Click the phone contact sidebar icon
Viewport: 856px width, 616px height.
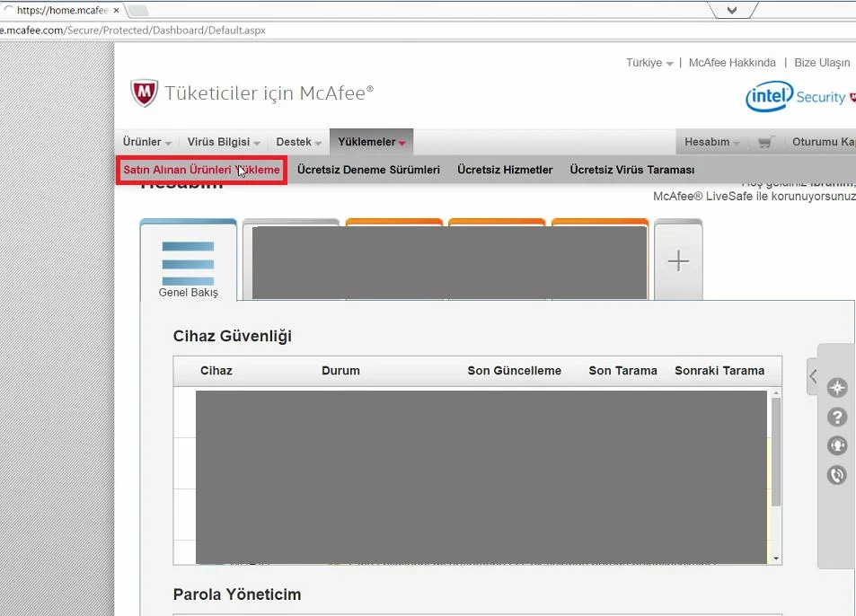tap(837, 475)
